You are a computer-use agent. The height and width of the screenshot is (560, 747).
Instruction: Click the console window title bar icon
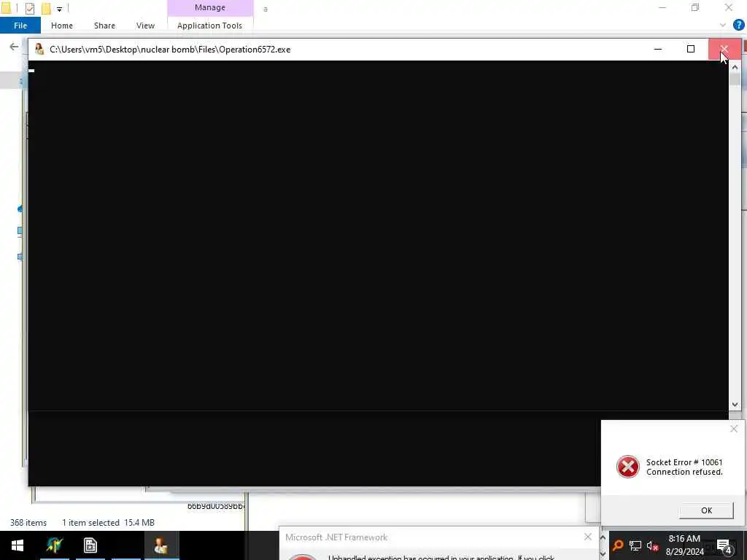coord(39,49)
